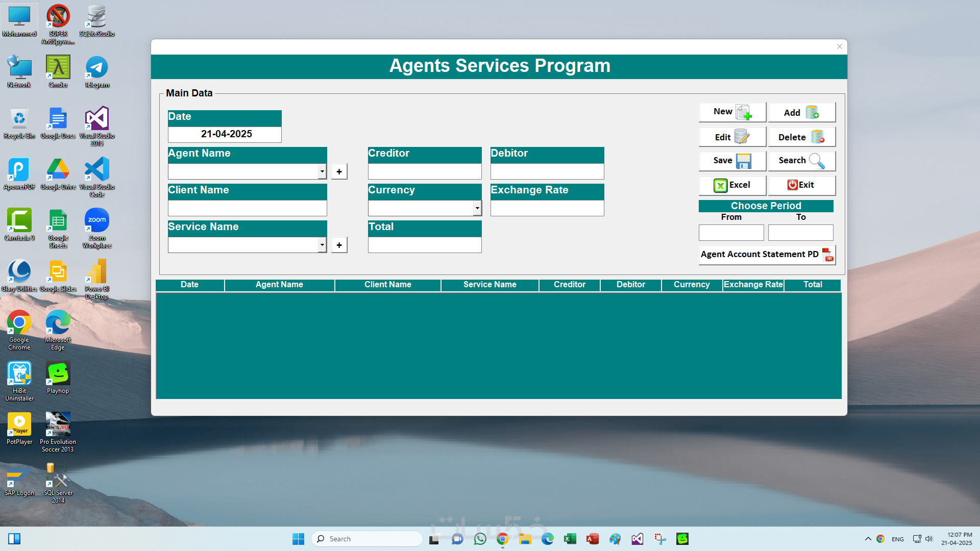Save with the floppy disk button
980x551 pixels.
(x=732, y=161)
